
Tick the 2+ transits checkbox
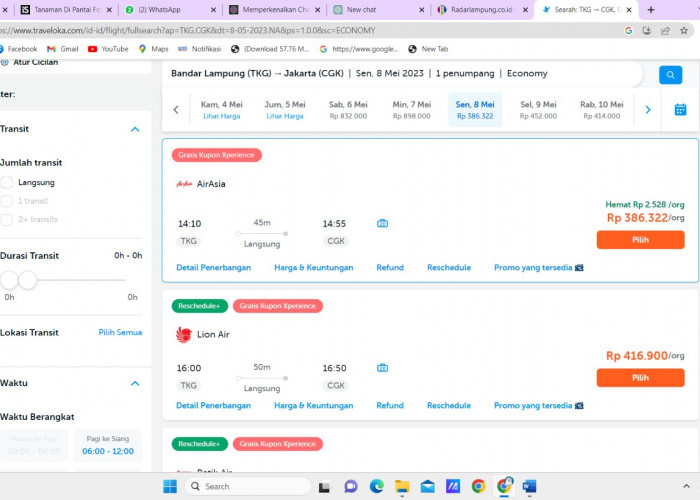(7, 219)
